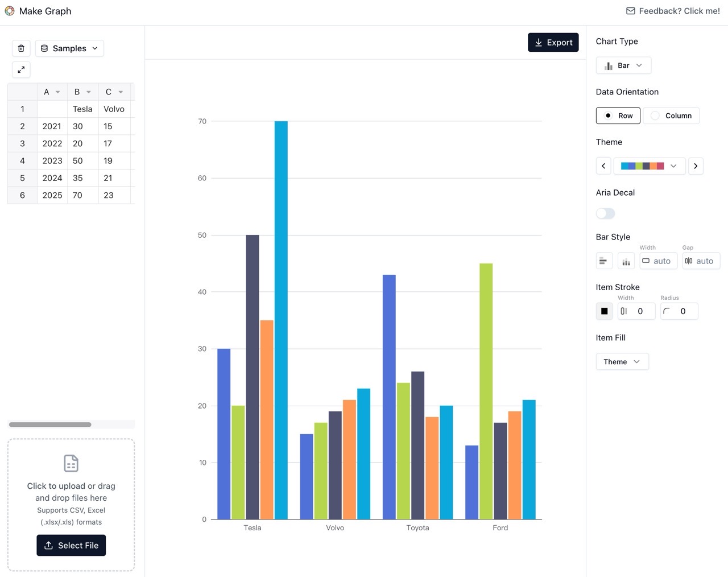Click the Make Graph logo icon
Viewport: 728px width, 577px height.
[x=10, y=11]
